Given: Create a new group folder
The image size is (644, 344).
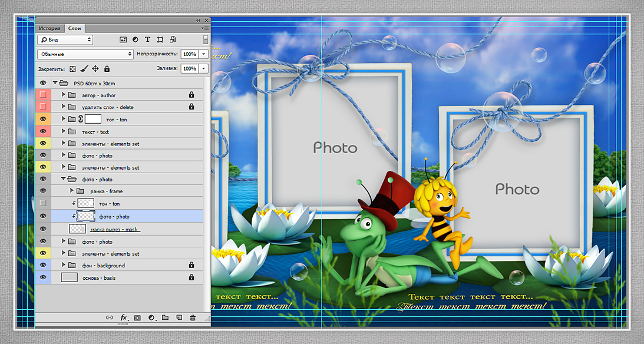Looking at the screenshot, I should pos(165,317).
